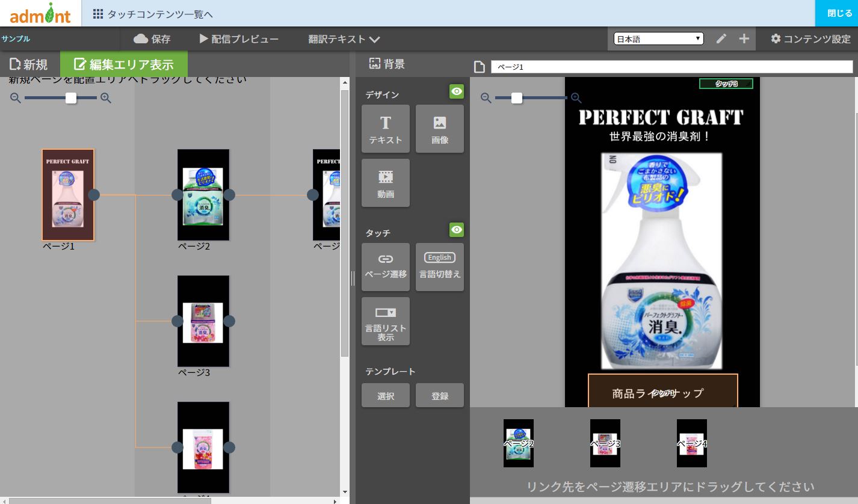
Task: Select ページ3 thumbnail in flow area
Action: [x=203, y=321]
